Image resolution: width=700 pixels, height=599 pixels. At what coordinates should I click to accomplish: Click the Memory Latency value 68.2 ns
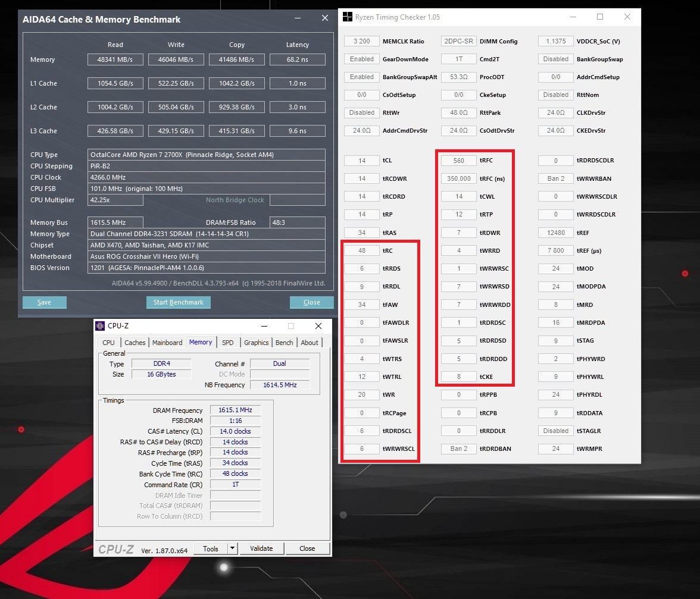click(298, 59)
